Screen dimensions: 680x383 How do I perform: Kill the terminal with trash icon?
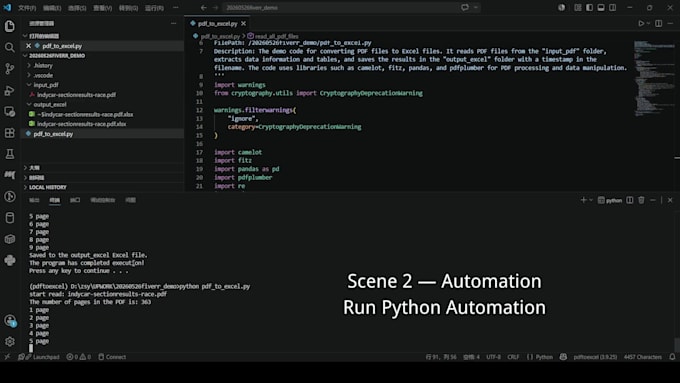(641, 200)
